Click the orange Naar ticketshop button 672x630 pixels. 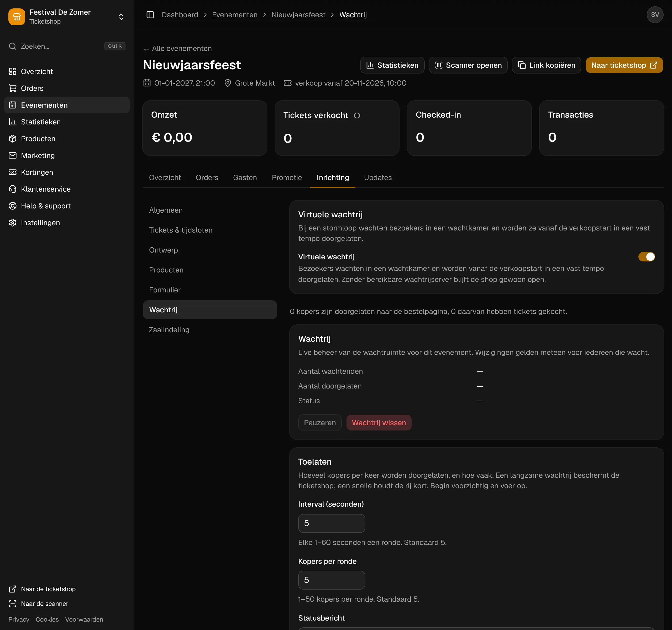coord(624,65)
